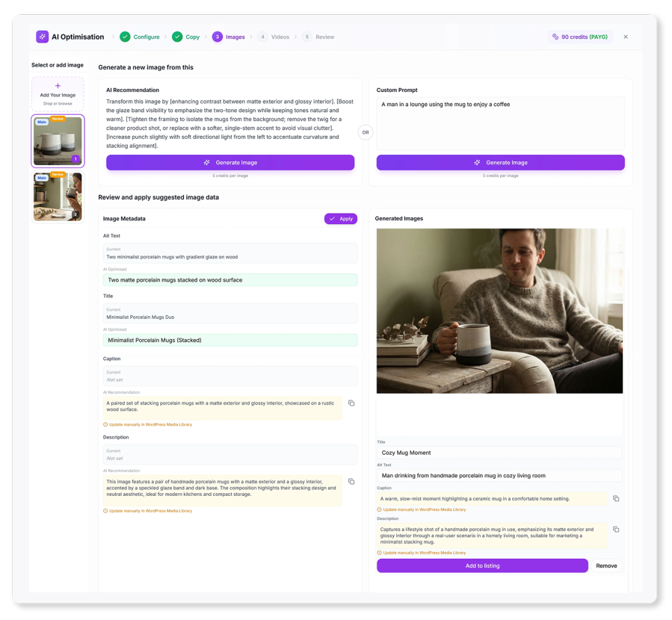
Task: Select the stacked mugs thumbnail
Action: (x=58, y=141)
